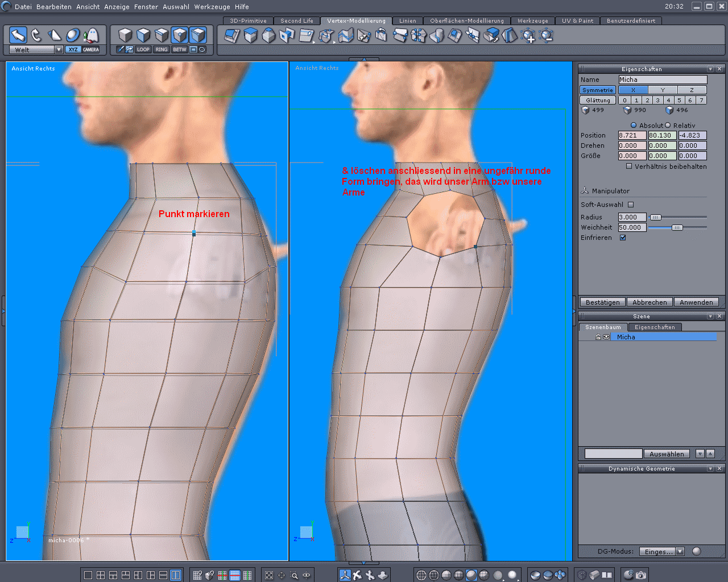This screenshot has height=582, width=728.
Task: Switch to Eigenschaften tab in Szene panel
Action: [655, 327]
